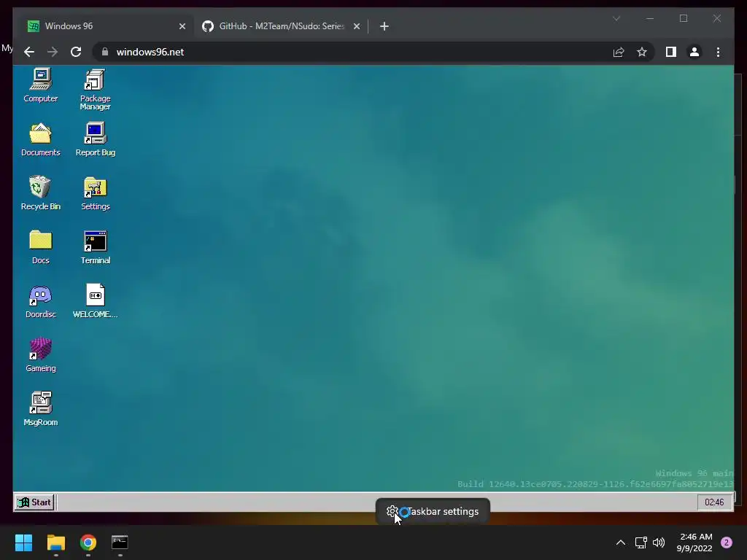Launch the Terminal desktop shortcut
This screenshot has height=560, width=747.
click(x=96, y=248)
